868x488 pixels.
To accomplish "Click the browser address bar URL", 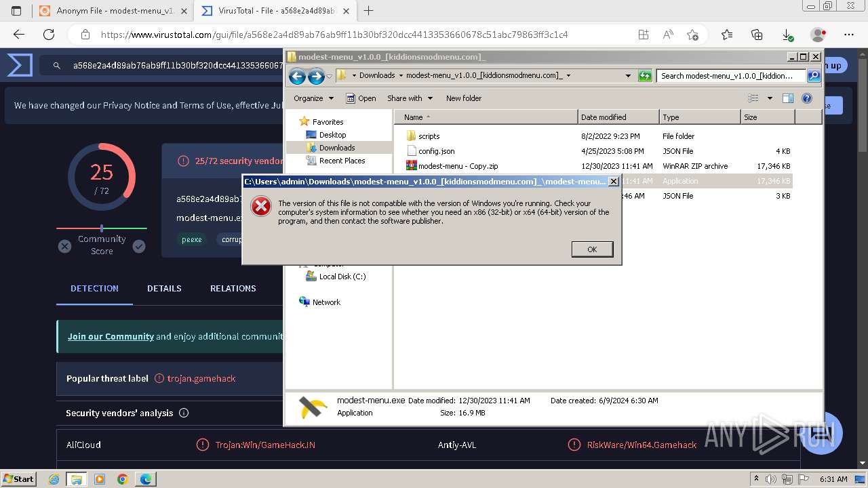I will (334, 35).
